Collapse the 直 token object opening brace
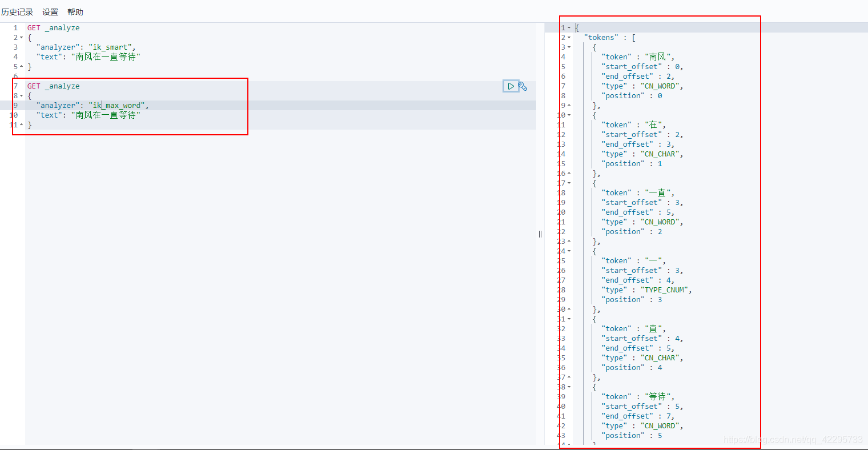Viewport: 868px width, 450px height. point(569,319)
